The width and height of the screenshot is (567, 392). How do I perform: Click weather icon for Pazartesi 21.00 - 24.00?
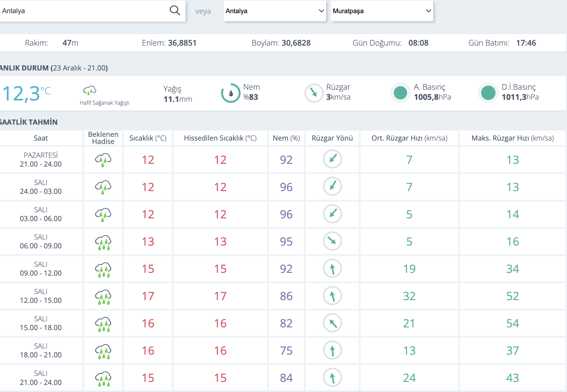(103, 160)
